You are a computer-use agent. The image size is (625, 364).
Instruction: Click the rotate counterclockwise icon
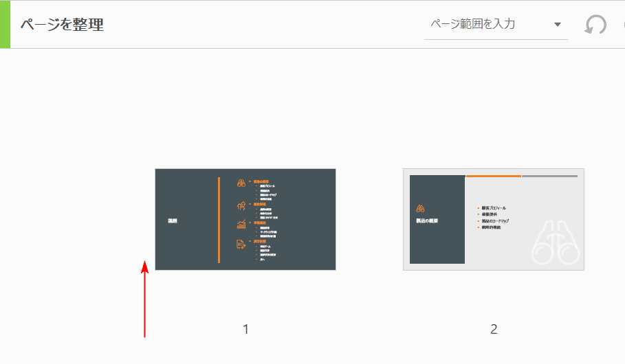595,25
